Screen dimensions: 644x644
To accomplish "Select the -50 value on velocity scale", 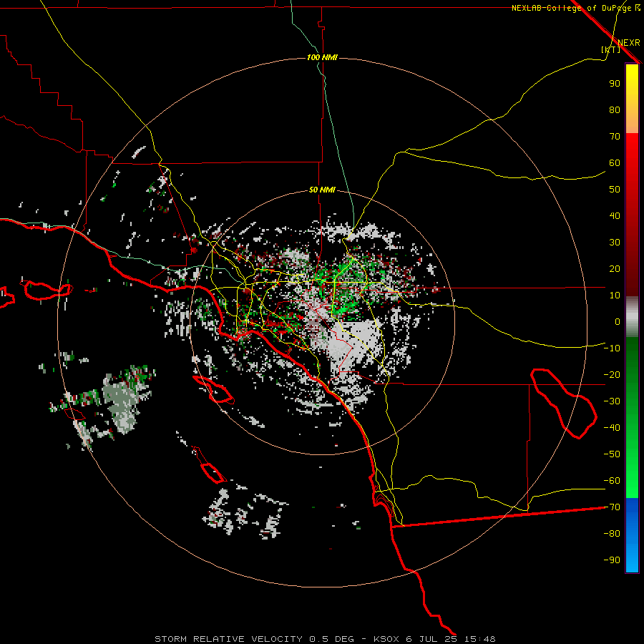I will coord(612,454).
